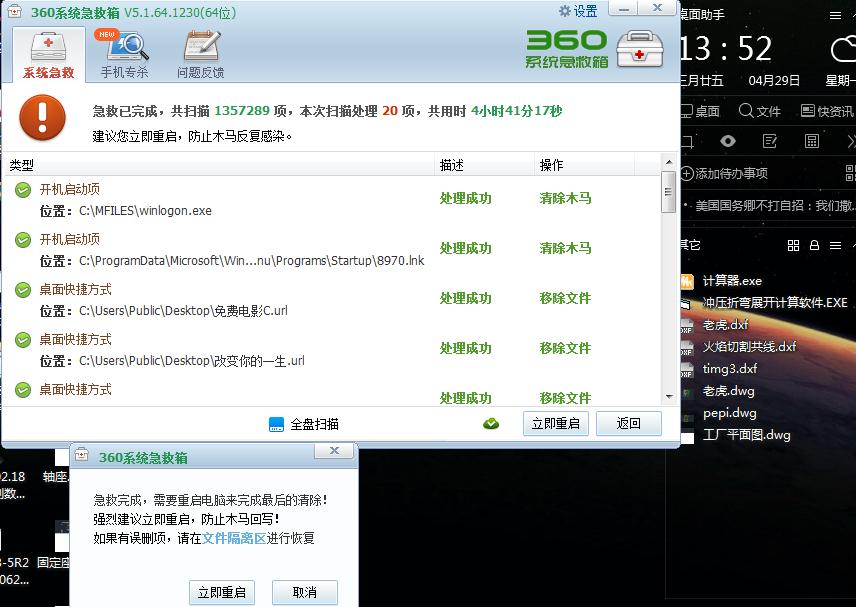The width and height of the screenshot is (856, 607).
Task: Open 火焰切割共线.dxf file
Action: click(x=749, y=347)
